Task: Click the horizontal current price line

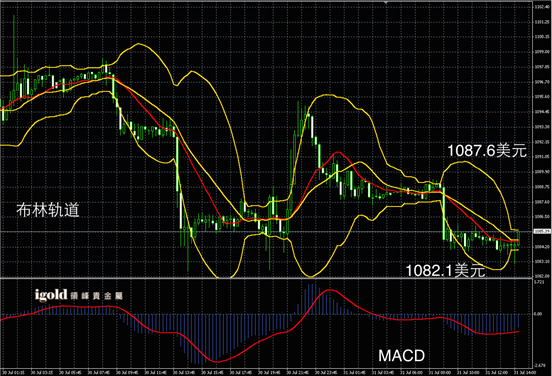Action: (x=266, y=231)
